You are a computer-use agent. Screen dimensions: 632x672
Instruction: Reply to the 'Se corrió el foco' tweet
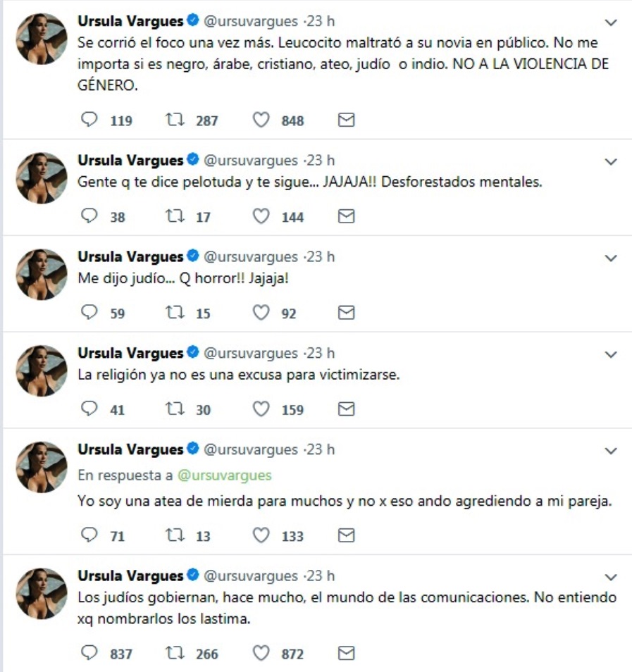coord(89,120)
